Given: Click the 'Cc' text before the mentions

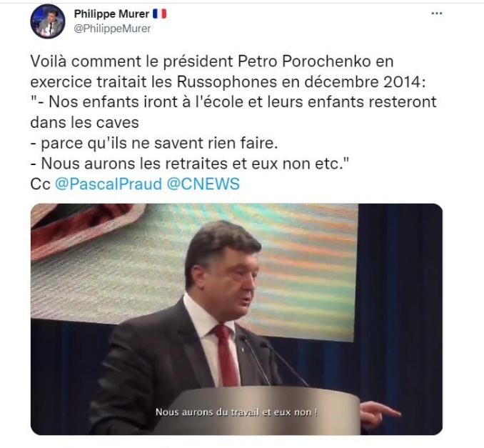Looking at the screenshot, I should click(40, 184).
